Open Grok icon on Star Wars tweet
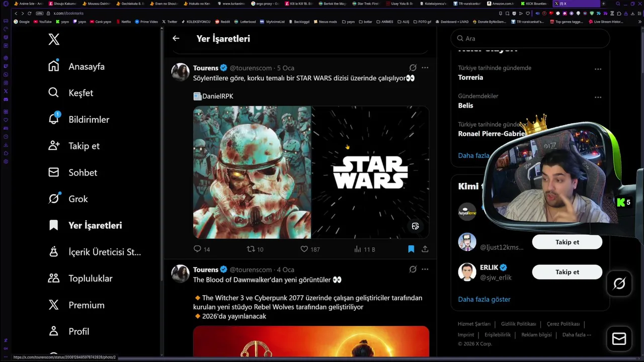644x362 pixels. point(413,67)
